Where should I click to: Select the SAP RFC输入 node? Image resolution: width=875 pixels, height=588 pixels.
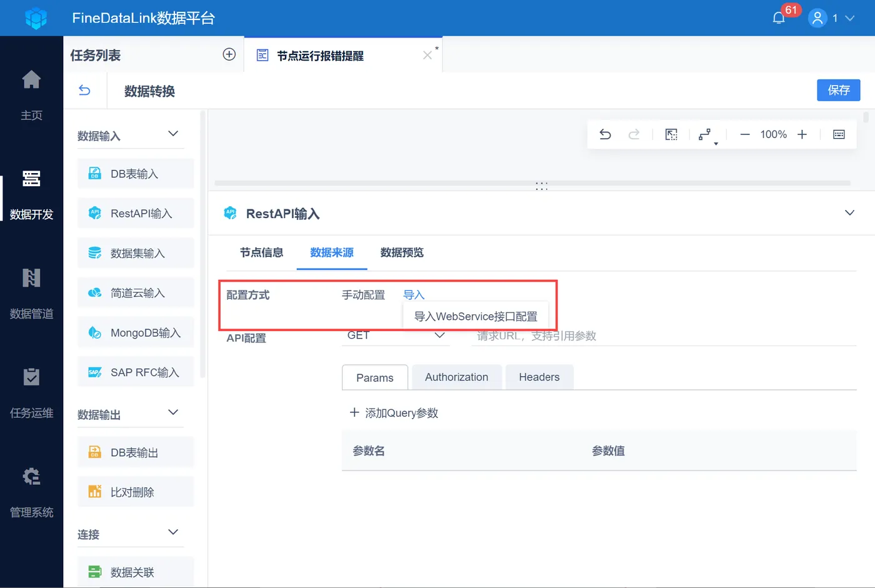click(136, 372)
